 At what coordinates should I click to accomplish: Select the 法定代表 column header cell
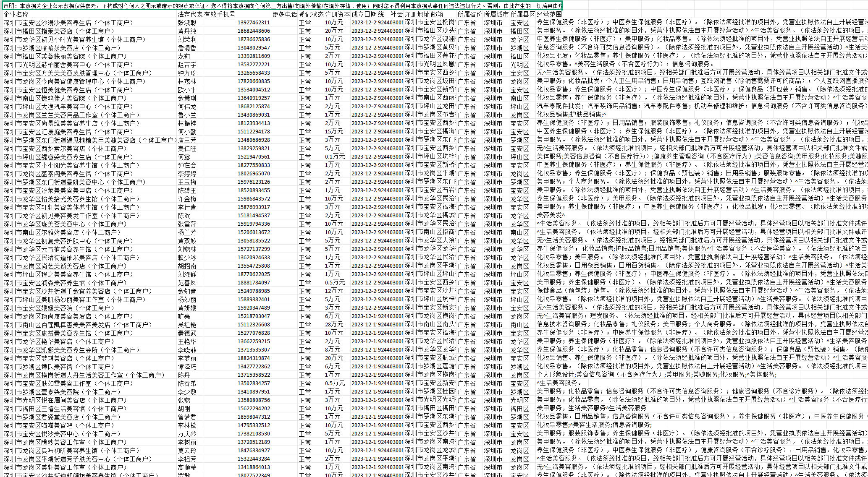(190, 14)
